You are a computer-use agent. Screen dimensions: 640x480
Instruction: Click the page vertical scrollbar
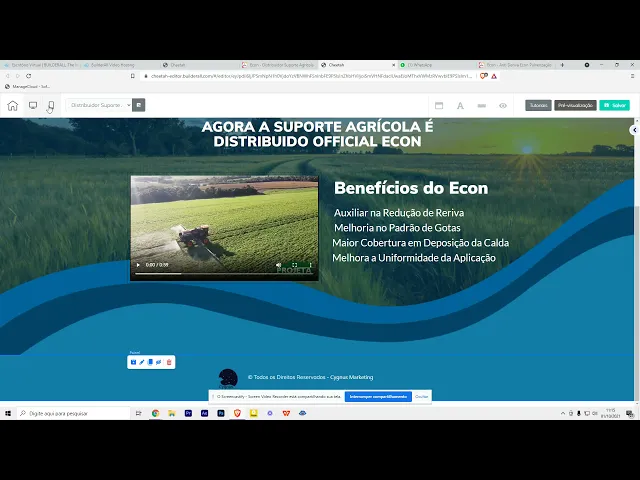[636, 302]
